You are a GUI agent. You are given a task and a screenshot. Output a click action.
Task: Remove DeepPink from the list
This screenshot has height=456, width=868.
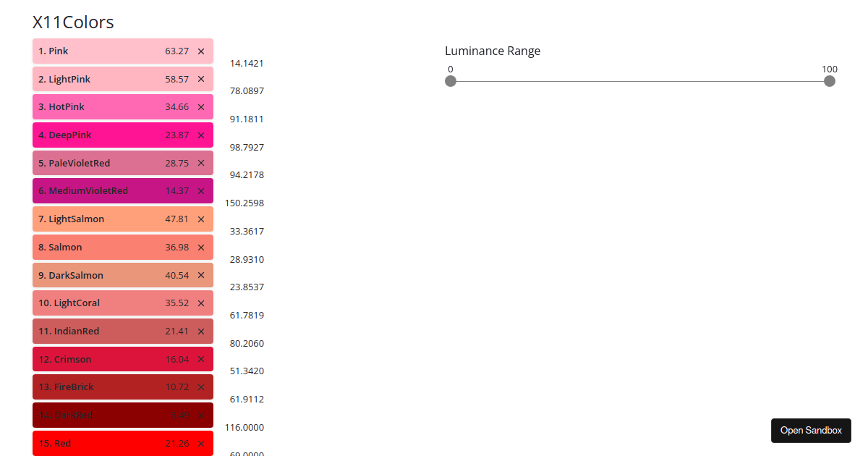point(201,135)
